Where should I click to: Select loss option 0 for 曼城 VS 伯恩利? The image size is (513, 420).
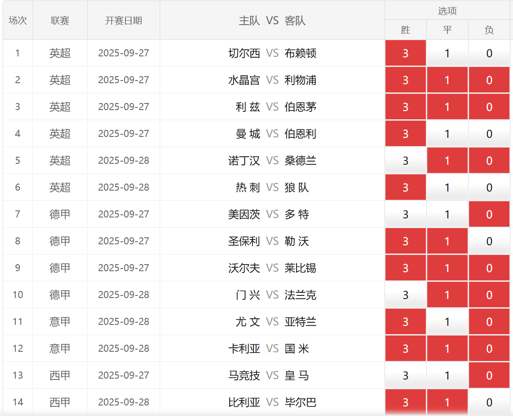(489, 134)
